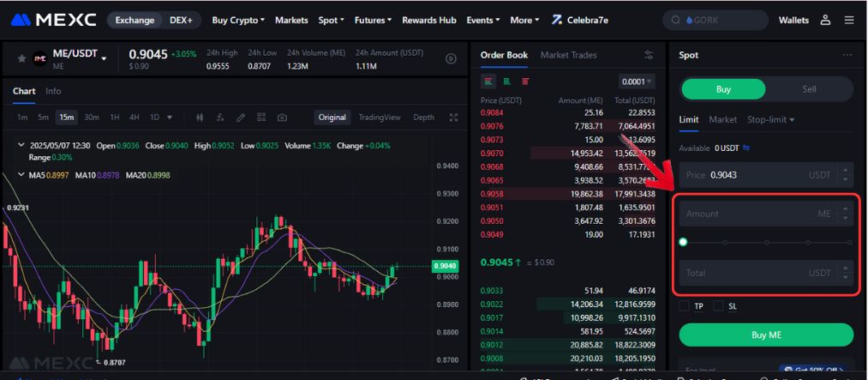The height and width of the screenshot is (380, 868).
Task: Open the Futures dropdown menu
Action: 373,20
